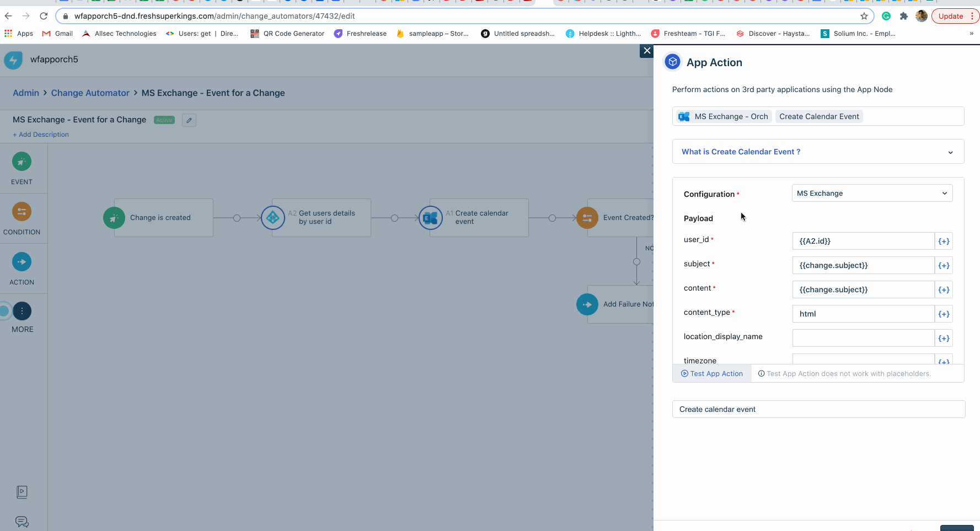Click the MS Exchange - Orch app tag
The height and width of the screenshot is (531, 980).
point(724,116)
